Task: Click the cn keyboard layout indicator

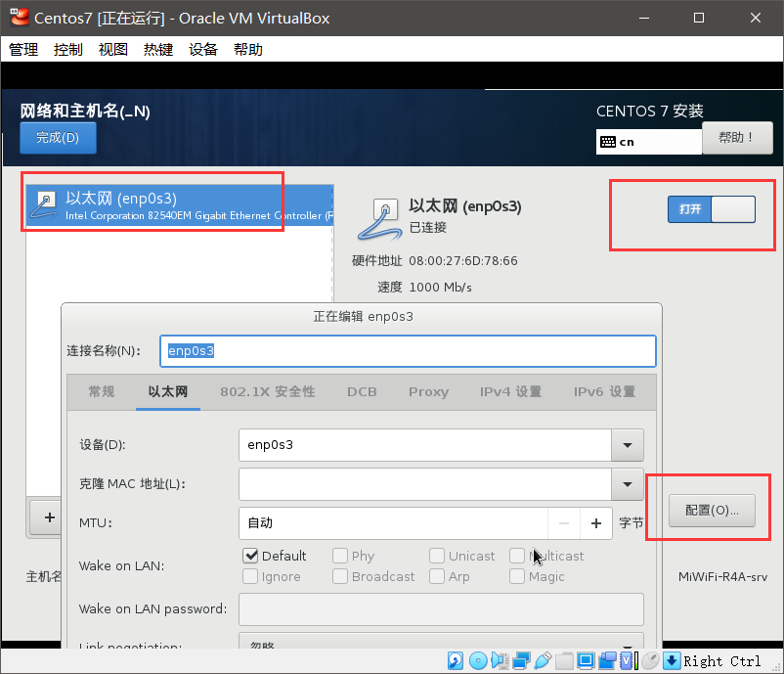Action: click(x=649, y=142)
